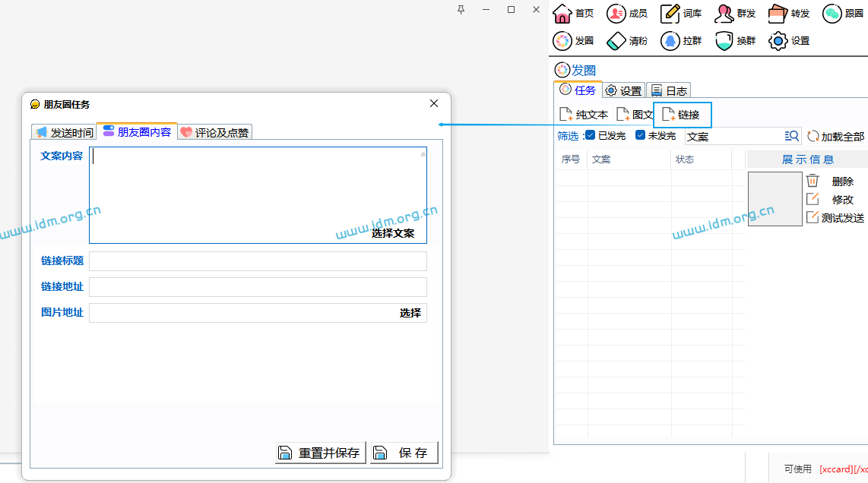Create a 链接 link task

coord(682,115)
